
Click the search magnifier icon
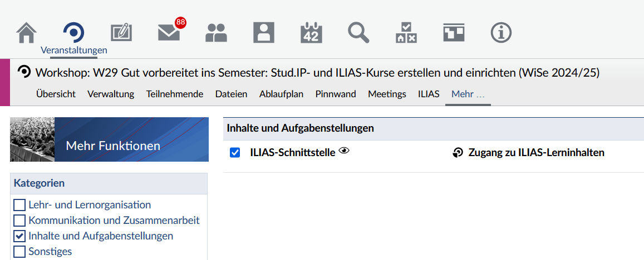click(x=358, y=33)
